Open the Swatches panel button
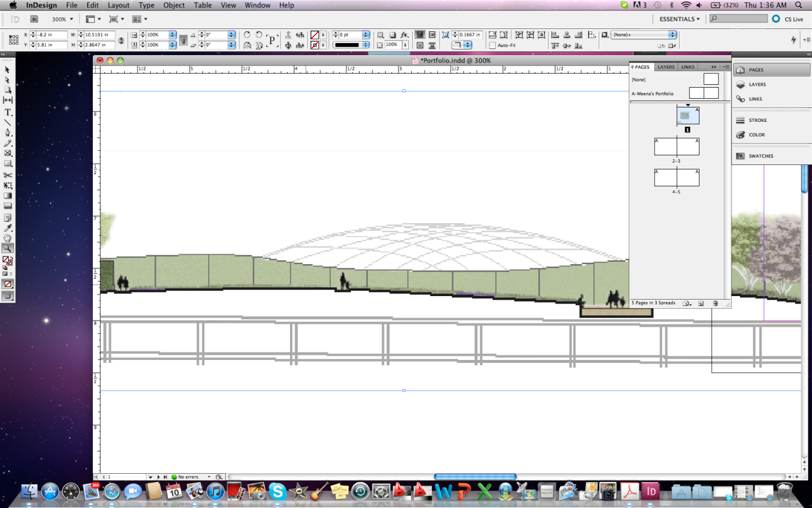The width and height of the screenshot is (812, 508). tap(760, 156)
